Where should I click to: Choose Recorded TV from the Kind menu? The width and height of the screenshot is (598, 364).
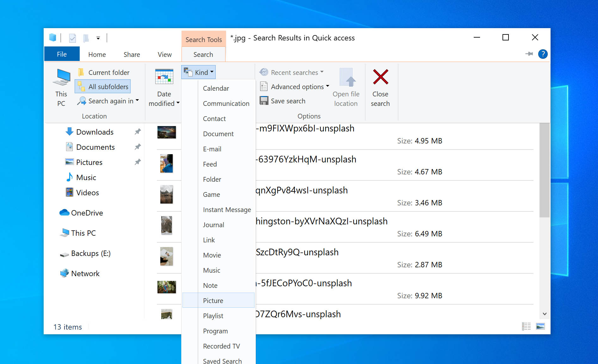219,346
